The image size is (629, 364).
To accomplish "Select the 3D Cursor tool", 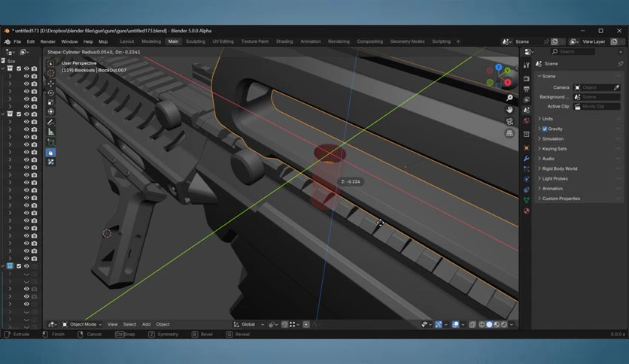I will pyautogui.click(x=50, y=73).
